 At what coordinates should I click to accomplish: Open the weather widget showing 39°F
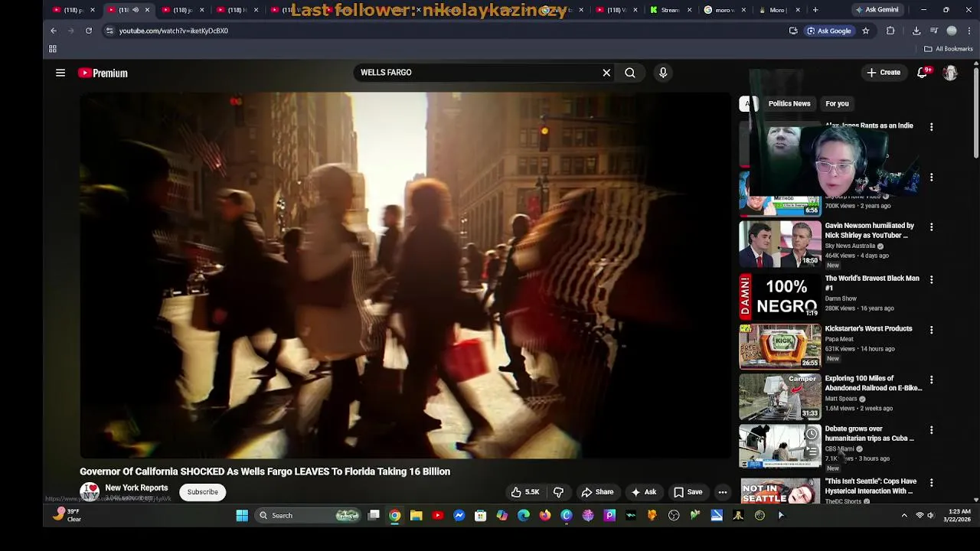pos(67,515)
